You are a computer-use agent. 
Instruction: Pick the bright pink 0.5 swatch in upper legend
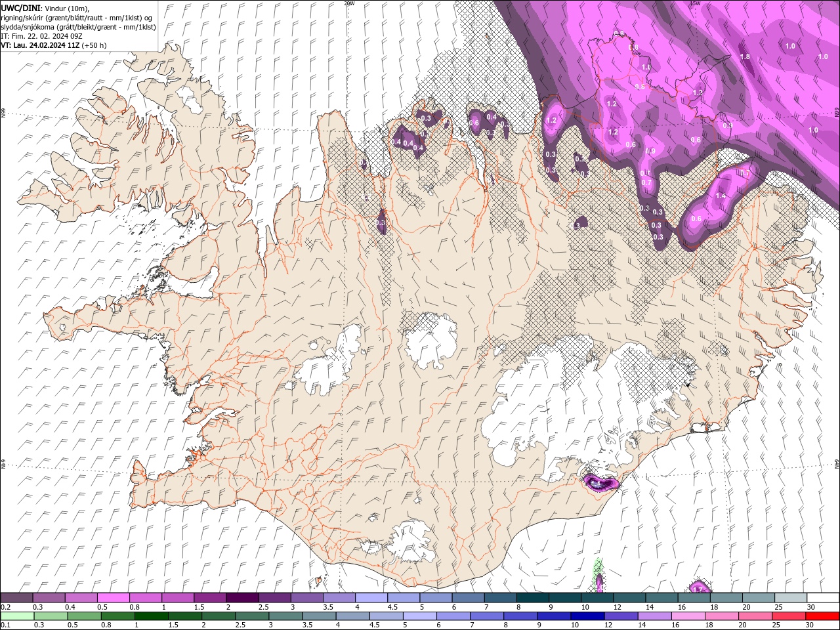click(113, 598)
